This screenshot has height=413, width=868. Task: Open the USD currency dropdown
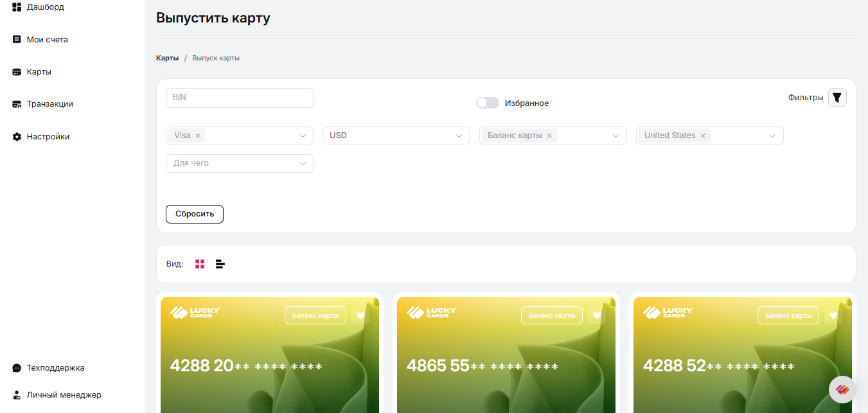click(396, 136)
